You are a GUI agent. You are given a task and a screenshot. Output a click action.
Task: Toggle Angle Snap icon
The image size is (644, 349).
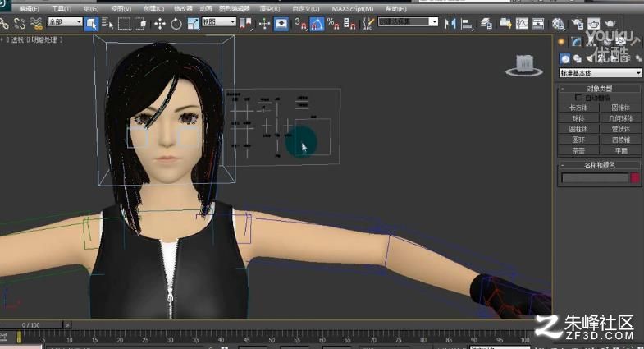(x=317, y=24)
